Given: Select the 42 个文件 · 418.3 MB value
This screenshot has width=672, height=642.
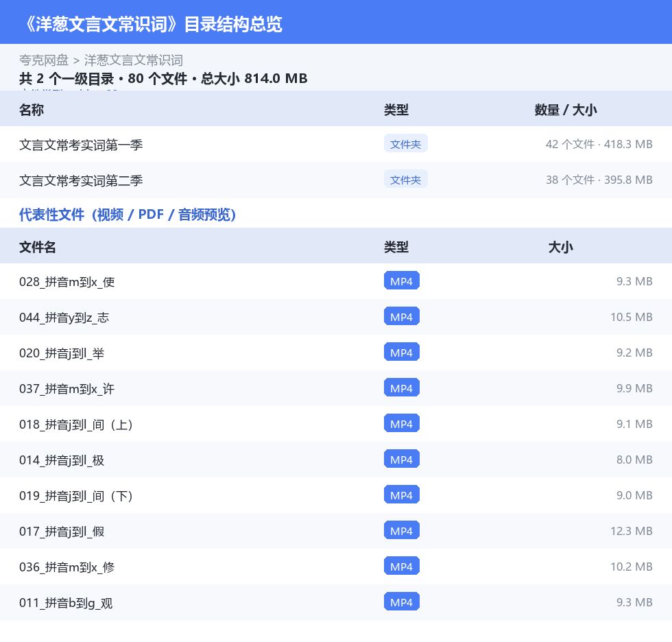Looking at the screenshot, I should [599, 145].
